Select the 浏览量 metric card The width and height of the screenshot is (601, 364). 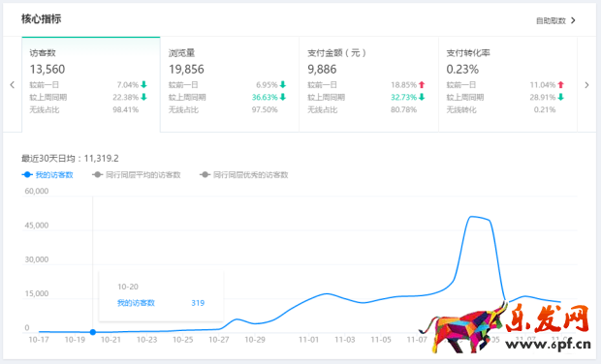(229, 84)
